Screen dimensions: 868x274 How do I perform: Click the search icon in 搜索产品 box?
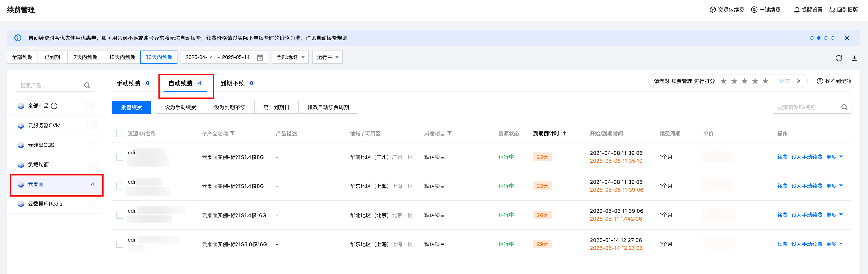click(87, 86)
